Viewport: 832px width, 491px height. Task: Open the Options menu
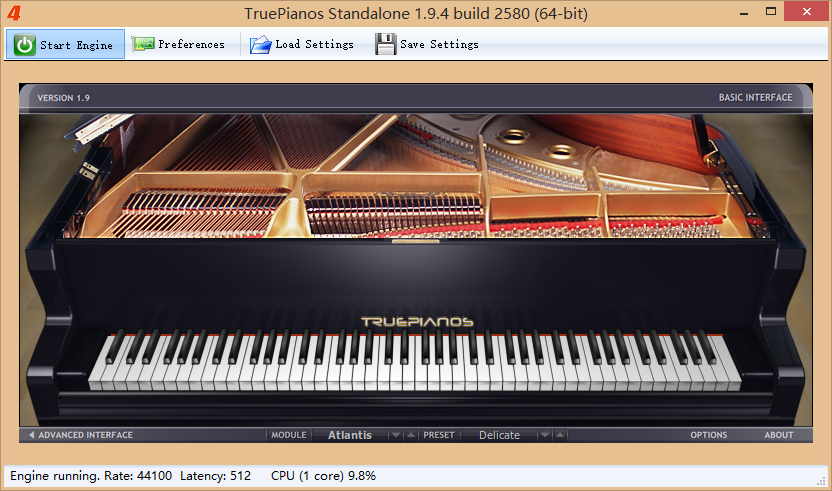tap(708, 435)
